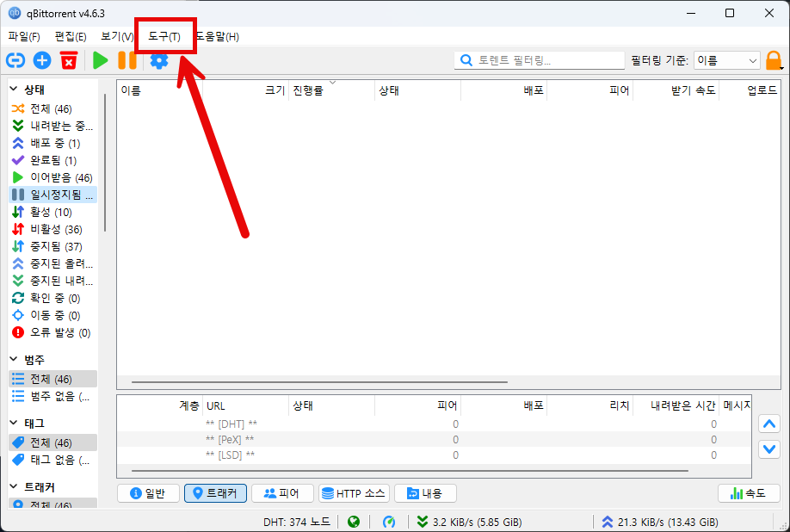This screenshot has width=790, height=532.
Task: Move tracker up with arrow button
Action: coord(769,424)
